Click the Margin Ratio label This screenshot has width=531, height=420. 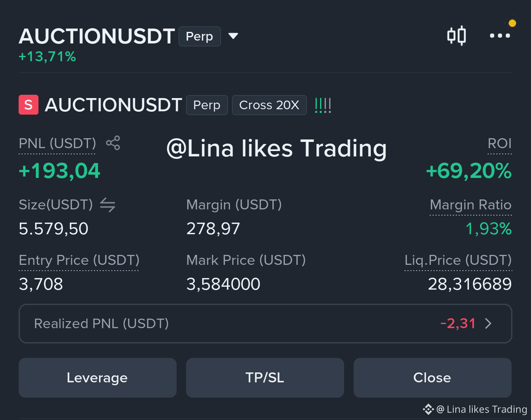tap(471, 205)
